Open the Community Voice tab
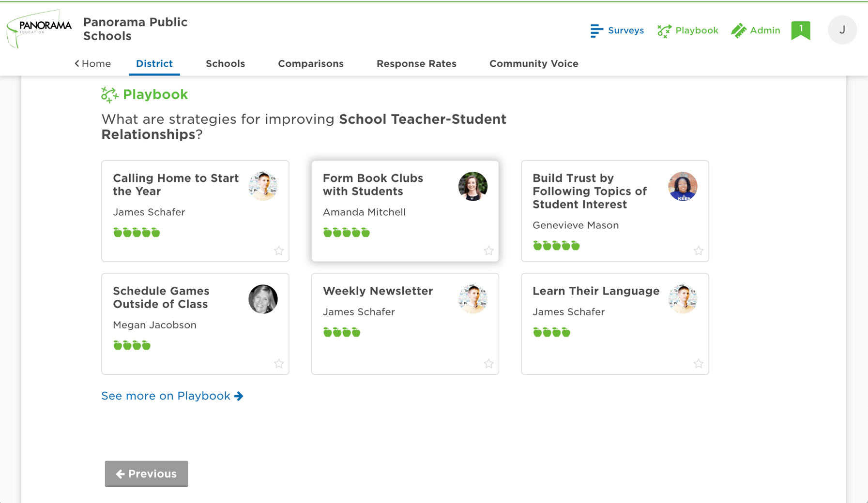This screenshot has width=868, height=503. [533, 63]
